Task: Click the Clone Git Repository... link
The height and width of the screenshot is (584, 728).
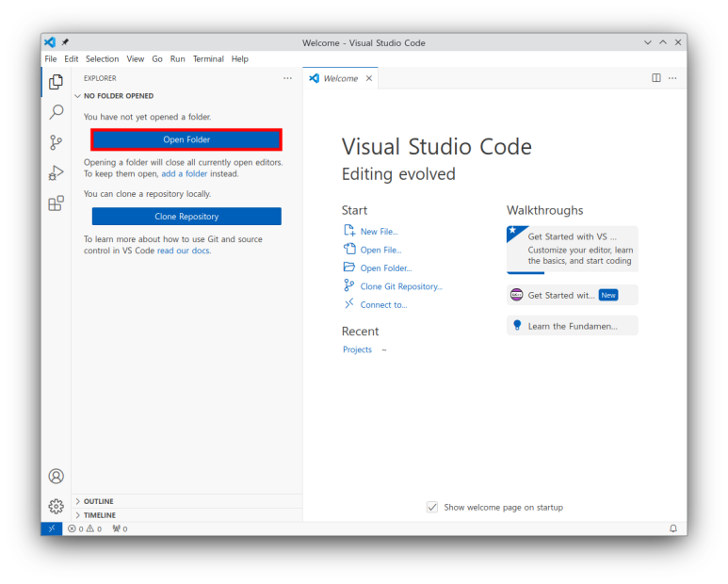Action: click(401, 286)
